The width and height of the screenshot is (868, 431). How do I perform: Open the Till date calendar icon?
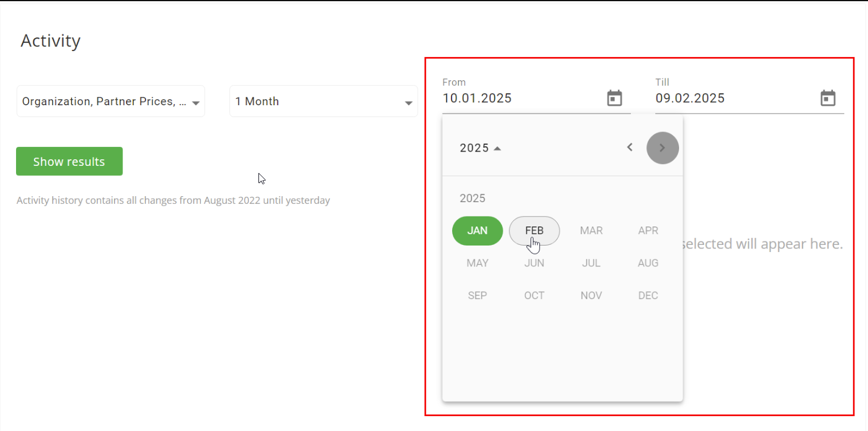point(828,98)
